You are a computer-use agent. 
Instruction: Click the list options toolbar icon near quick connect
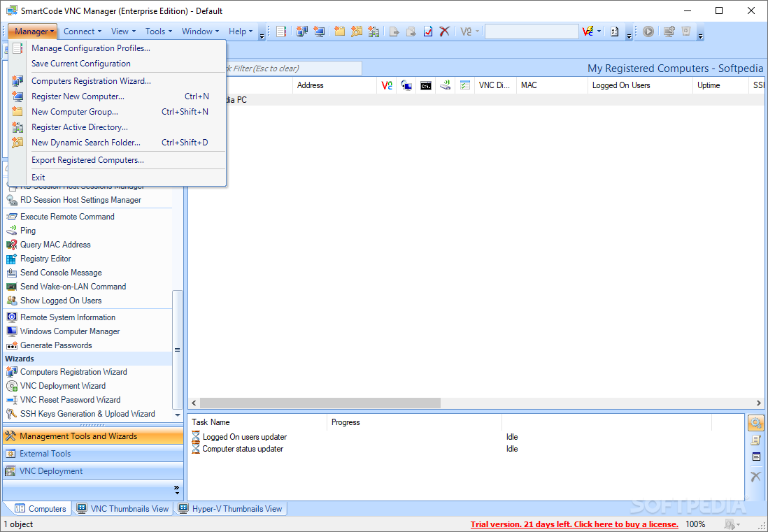[x=614, y=31]
